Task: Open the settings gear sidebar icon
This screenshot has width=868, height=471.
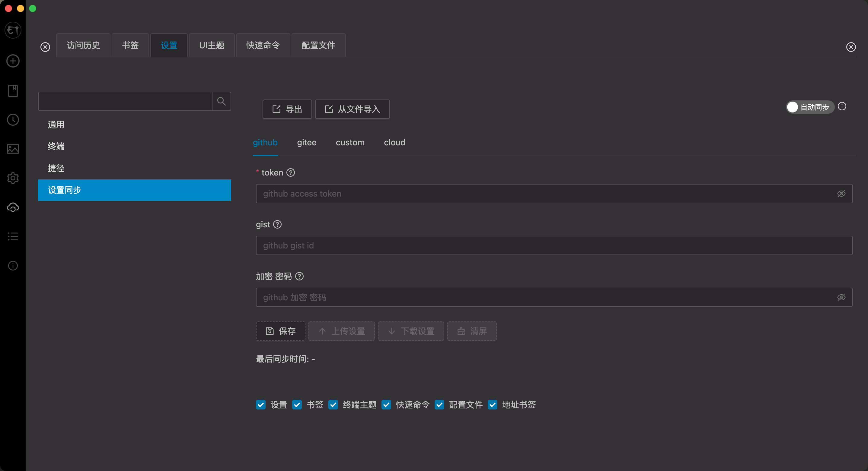Action: click(13, 178)
